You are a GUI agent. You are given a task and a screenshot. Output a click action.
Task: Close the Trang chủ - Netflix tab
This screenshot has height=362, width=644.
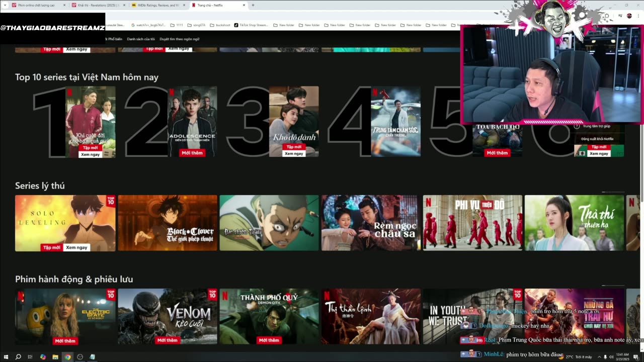point(244,5)
